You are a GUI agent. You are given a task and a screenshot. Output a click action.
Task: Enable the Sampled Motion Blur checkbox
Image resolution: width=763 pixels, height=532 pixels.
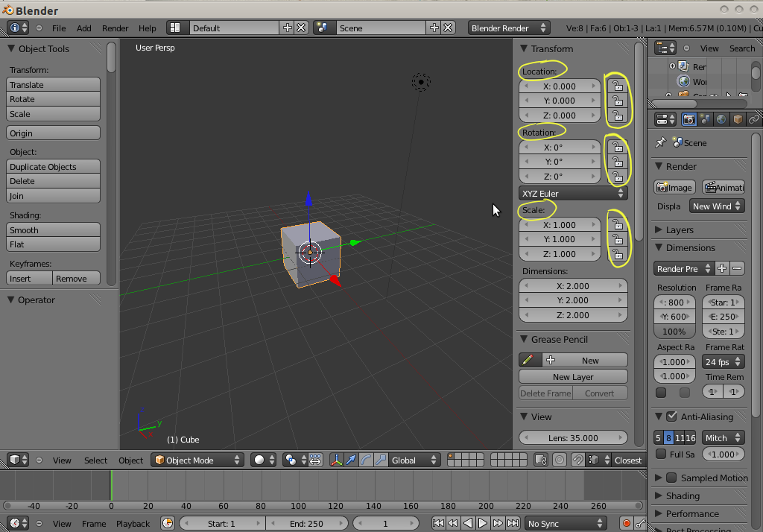(671, 478)
